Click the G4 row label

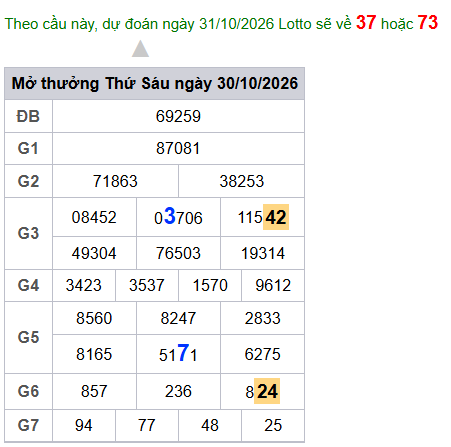(x=28, y=285)
